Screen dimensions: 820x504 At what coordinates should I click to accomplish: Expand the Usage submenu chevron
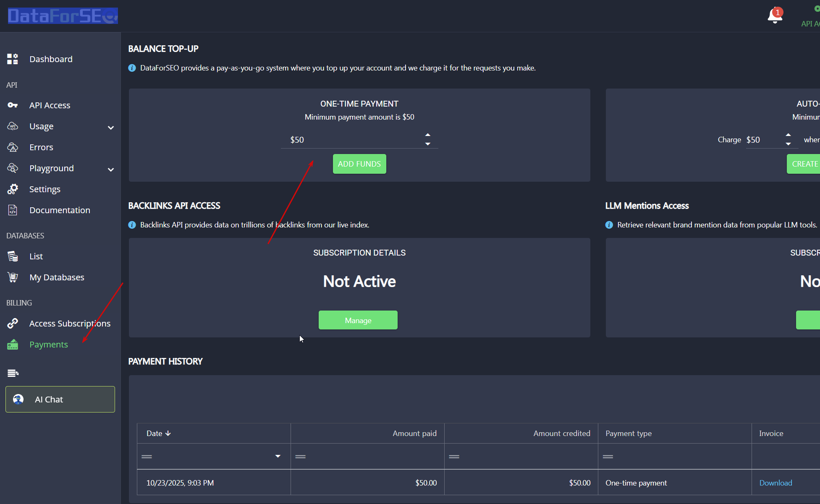[x=111, y=128]
